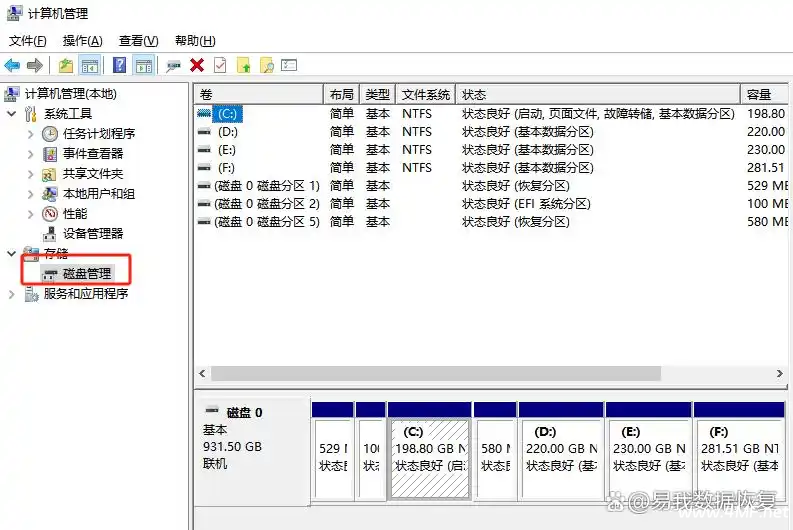Select the (D:) volume row in list
The image size is (793, 530).
pyautogui.click(x=228, y=132)
